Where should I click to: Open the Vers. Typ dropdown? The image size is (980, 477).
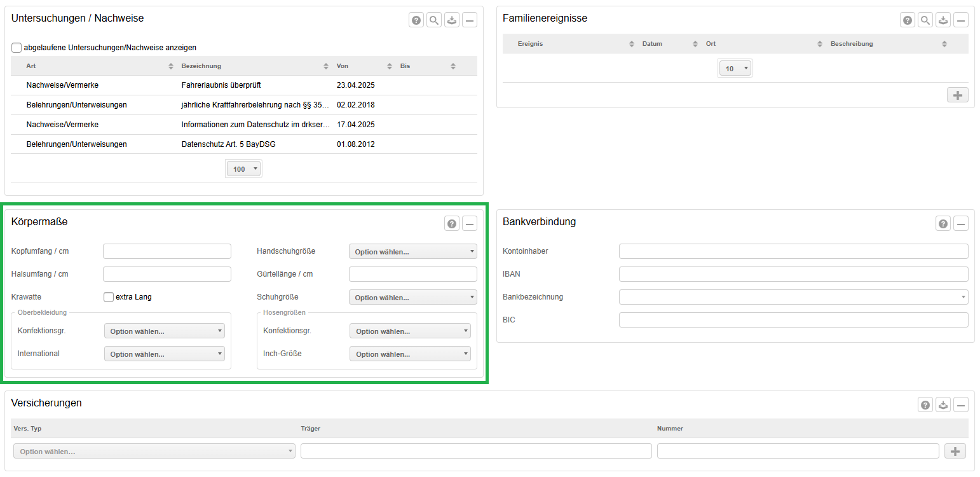point(154,452)
